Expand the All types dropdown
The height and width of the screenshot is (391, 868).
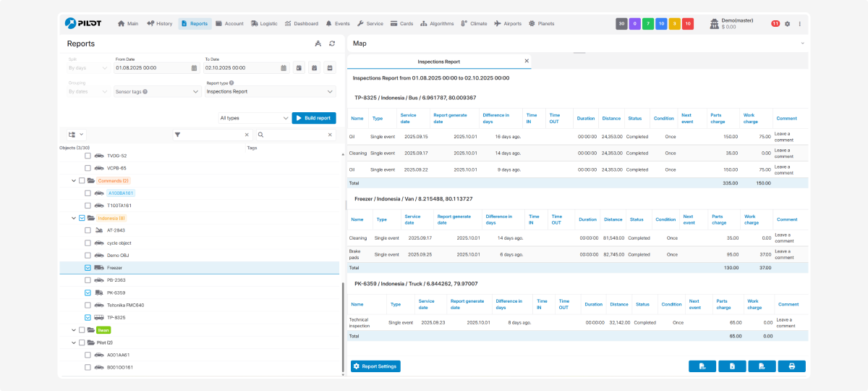click(254, 118)
